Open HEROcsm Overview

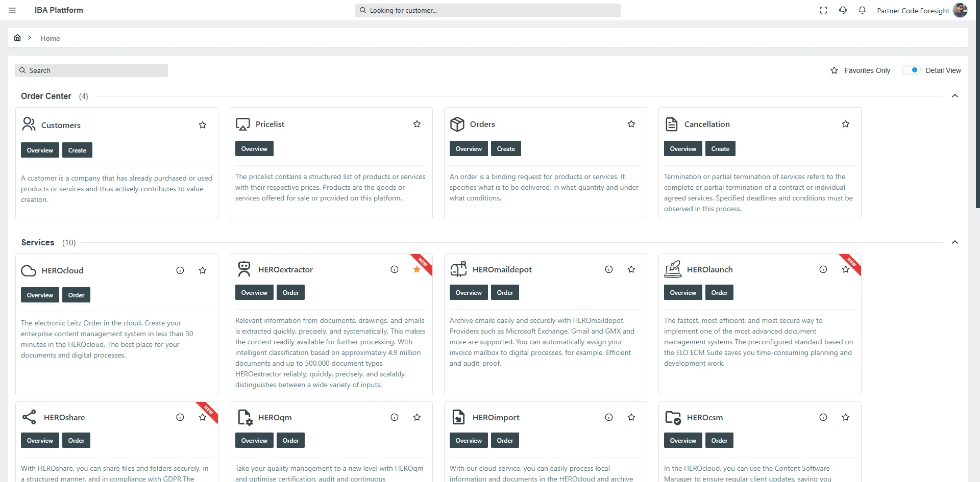683,440
